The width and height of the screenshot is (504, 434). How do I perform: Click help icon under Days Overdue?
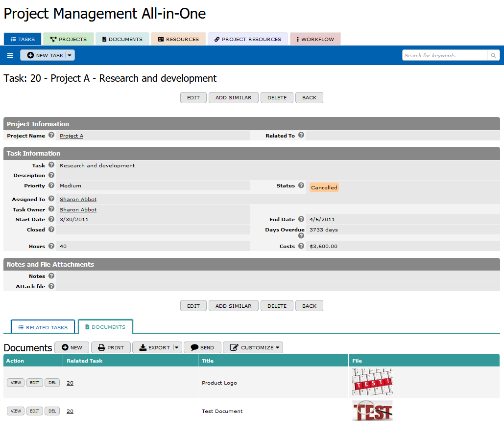pos(301,236)
